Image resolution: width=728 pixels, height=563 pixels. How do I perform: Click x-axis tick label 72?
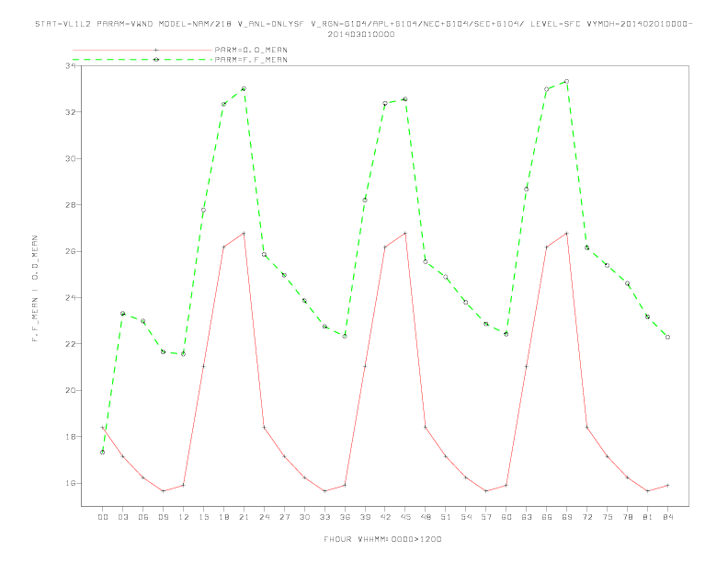point(586,517)
